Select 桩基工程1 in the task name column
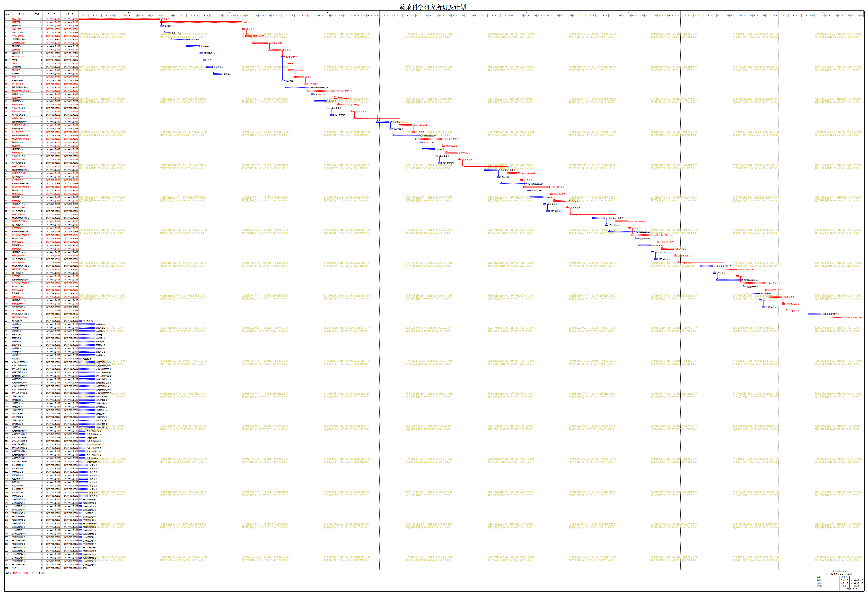868x595 pixels. tap(16, 19)
